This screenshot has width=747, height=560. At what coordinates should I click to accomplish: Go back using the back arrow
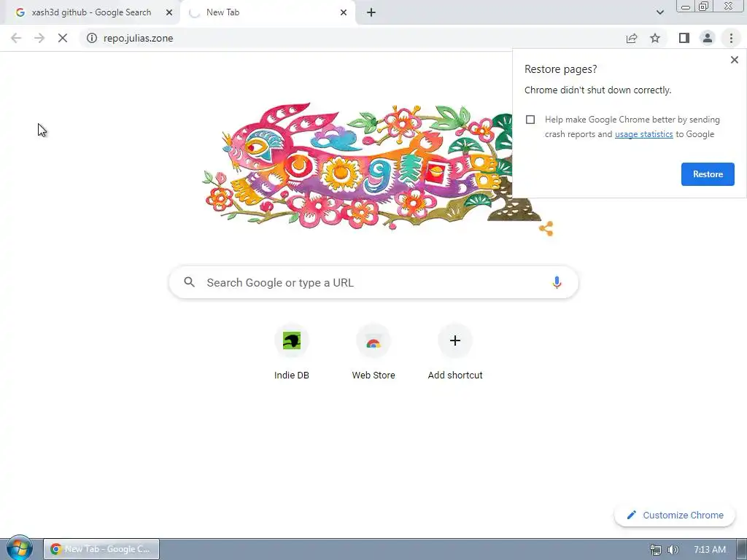coord(16,38)
